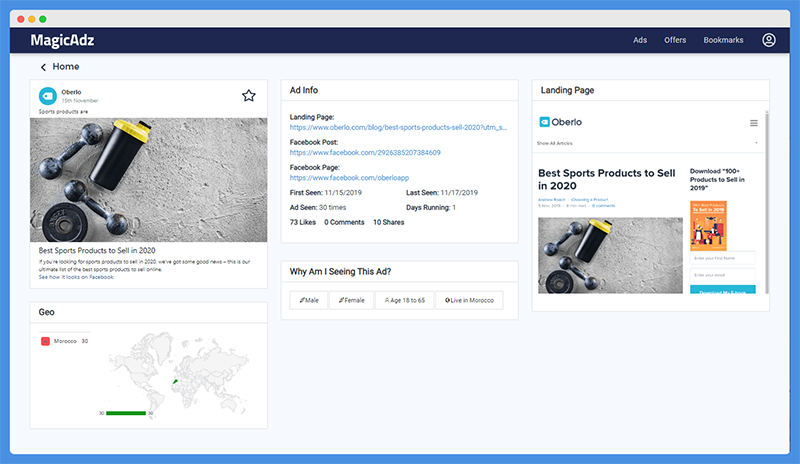Maximize the window with the green button
This screenshot has height=464, width=800.
coord(43,19)
